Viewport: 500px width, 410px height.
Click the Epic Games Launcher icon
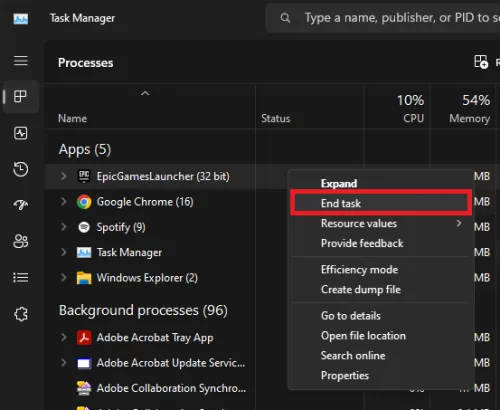click(84, 176)
